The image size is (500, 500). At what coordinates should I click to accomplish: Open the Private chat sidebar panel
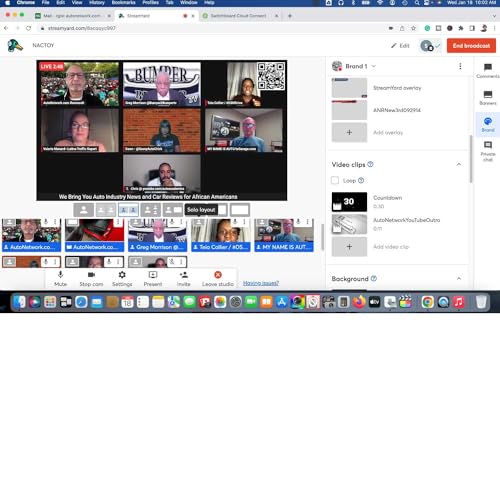point(488,151)
